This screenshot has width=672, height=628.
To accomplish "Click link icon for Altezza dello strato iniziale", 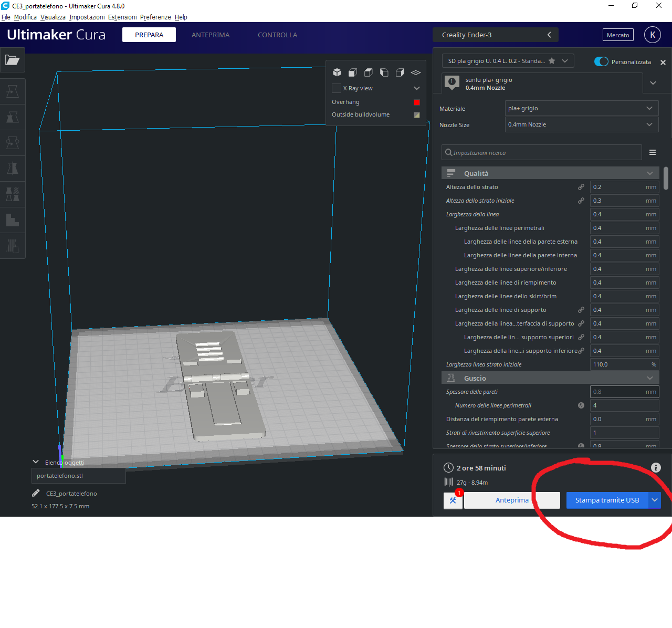I will coord(581,201).
